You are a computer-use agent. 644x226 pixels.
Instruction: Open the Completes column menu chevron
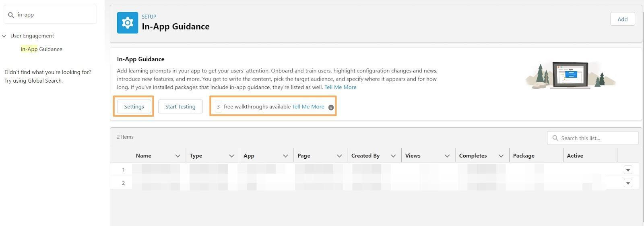click(501, 156)
